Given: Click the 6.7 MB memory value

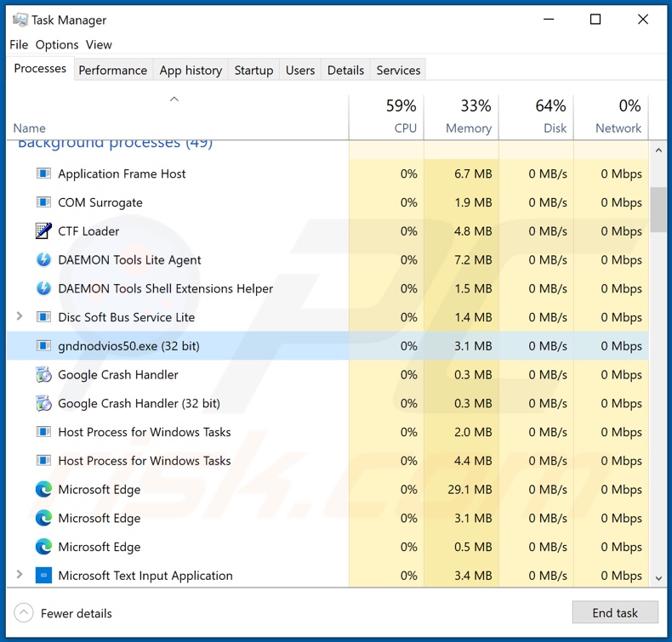Looking at the screenshot, I should click(473, 173).
